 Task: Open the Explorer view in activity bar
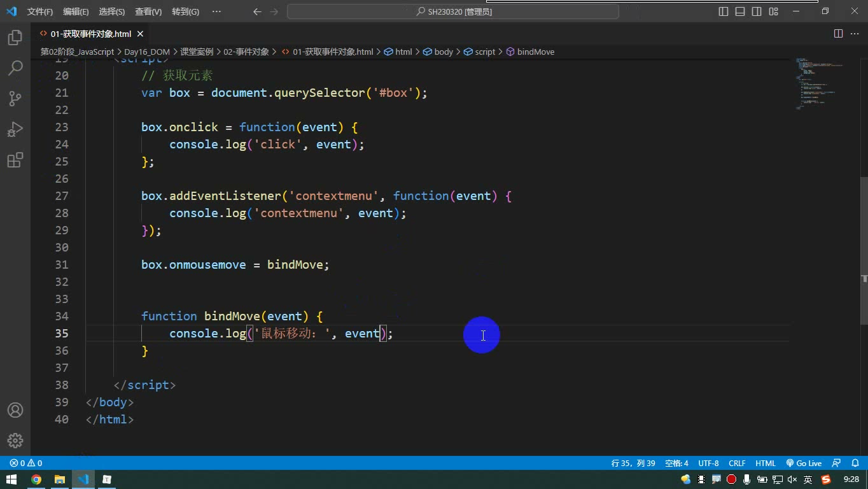[15, 38]
